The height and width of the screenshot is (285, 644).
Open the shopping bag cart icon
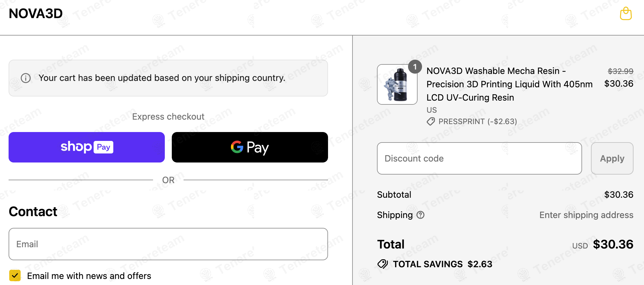click(626, 14)
